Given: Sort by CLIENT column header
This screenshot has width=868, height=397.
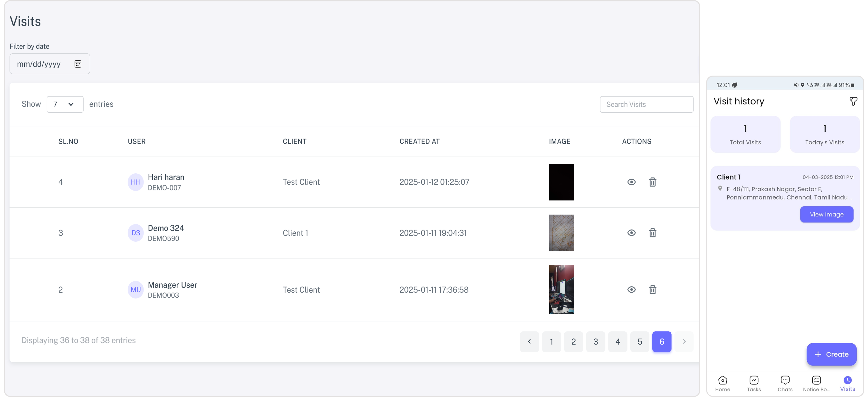Looking at the screenshot, I should pos(295,141).
